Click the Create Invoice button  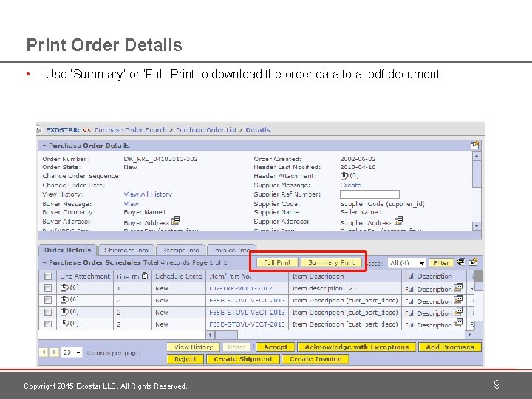(316, 359)
